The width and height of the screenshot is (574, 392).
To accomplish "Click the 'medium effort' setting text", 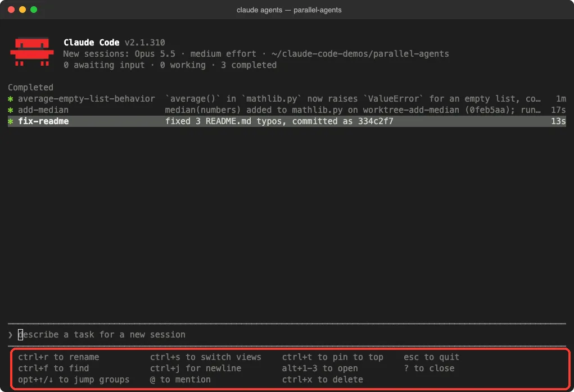I will click(223, 54).
